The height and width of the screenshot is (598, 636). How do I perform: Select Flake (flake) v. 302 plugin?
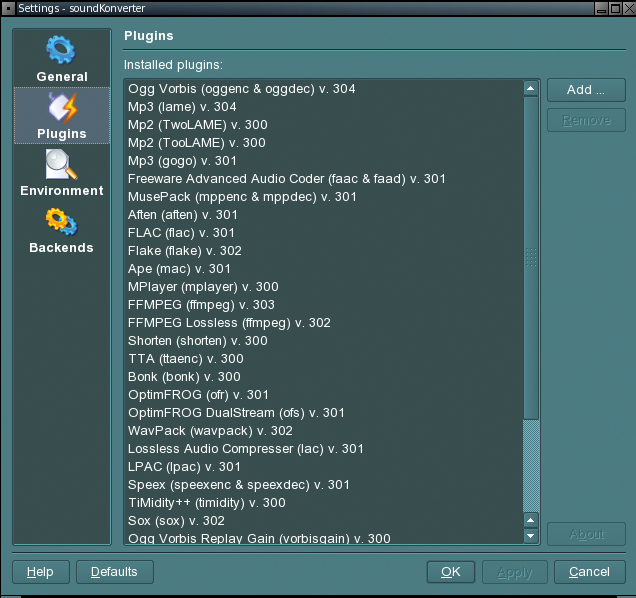(x=323, y=251)
